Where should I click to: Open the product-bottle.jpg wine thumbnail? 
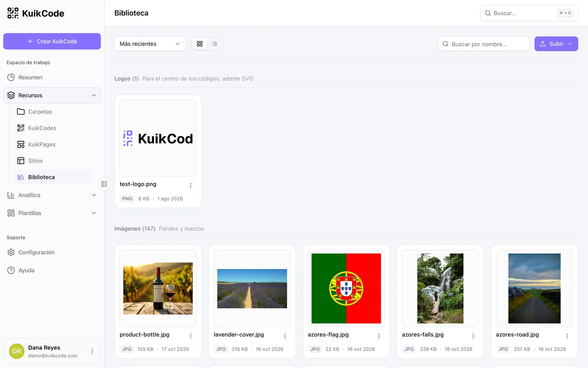158,289
